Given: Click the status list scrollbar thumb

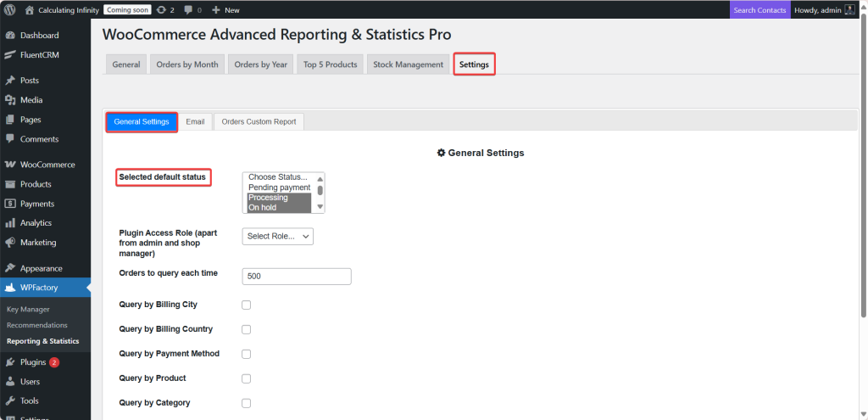Looking at the screenshot, I should [320, 190].
